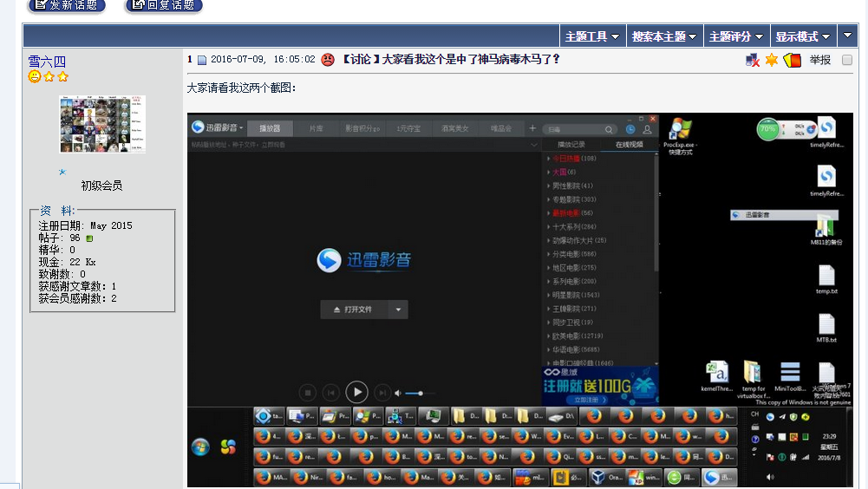
Task: Click the Xunlei 迅... taskbar item
Action: [x=720, y=477]
